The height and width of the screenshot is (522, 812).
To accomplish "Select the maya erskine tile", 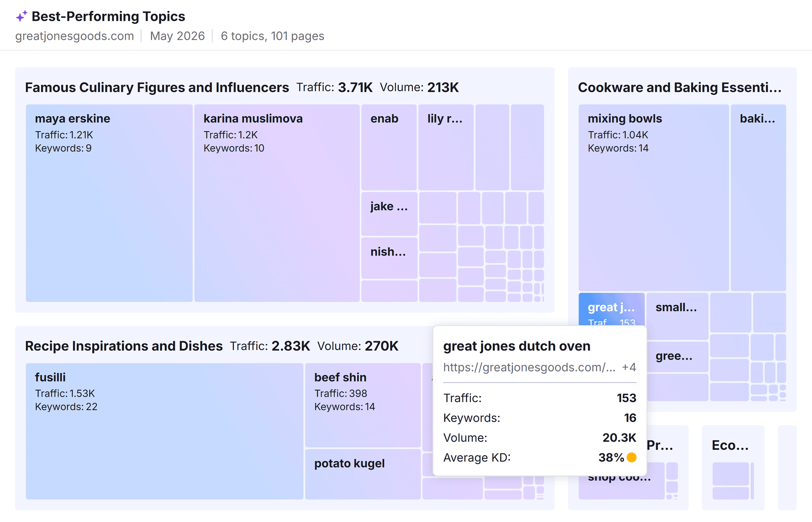I will (x=109, y=203).
